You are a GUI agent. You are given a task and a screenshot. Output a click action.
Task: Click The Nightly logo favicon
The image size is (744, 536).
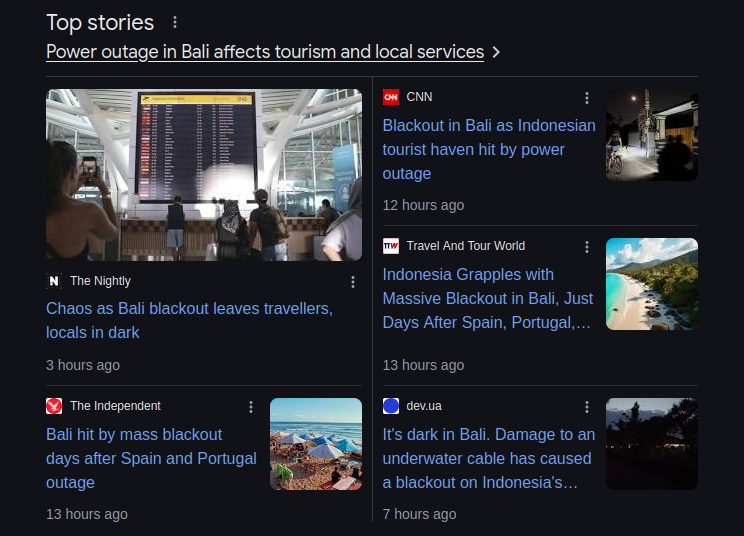click(x=54, y=281)
